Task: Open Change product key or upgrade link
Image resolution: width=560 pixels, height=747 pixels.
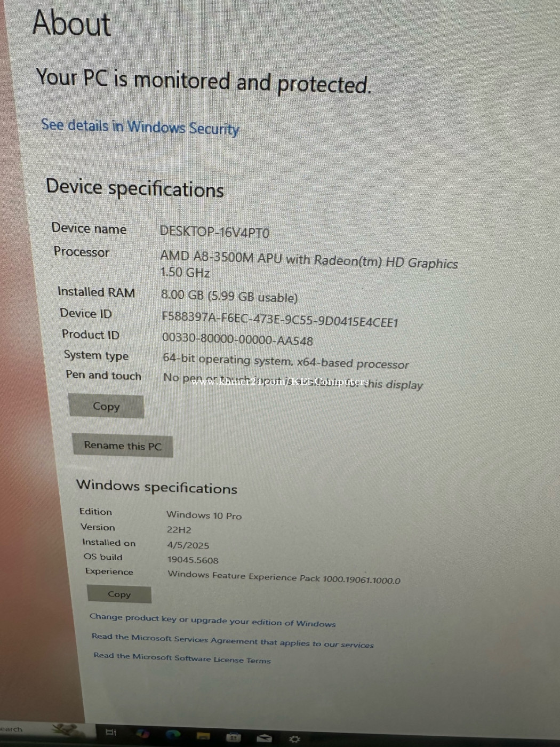Action: coord(213,620)
